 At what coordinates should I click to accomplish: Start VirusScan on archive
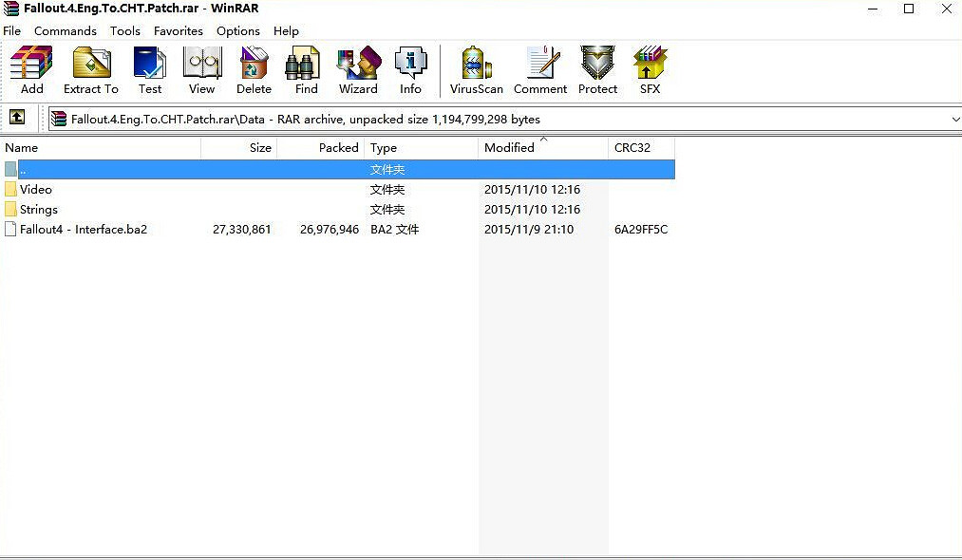[476, 70]
